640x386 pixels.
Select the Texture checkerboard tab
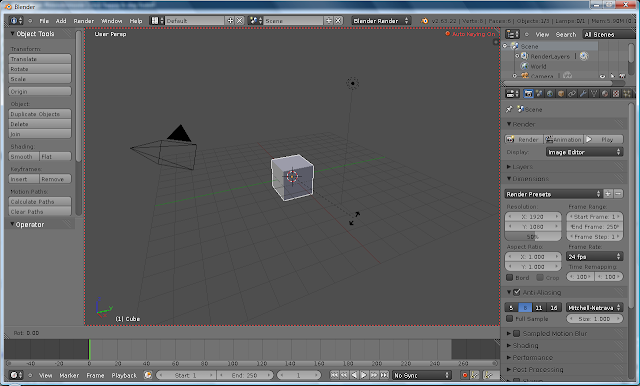616,94
